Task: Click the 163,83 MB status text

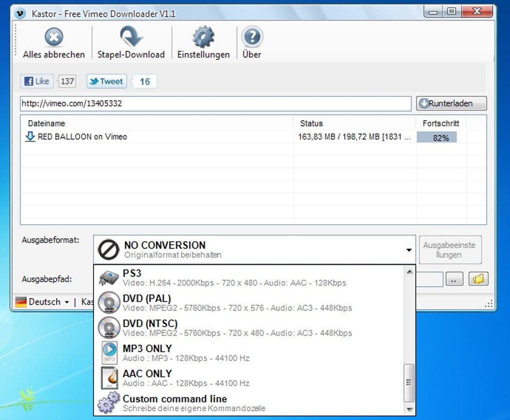Action: tap(354, 137)
